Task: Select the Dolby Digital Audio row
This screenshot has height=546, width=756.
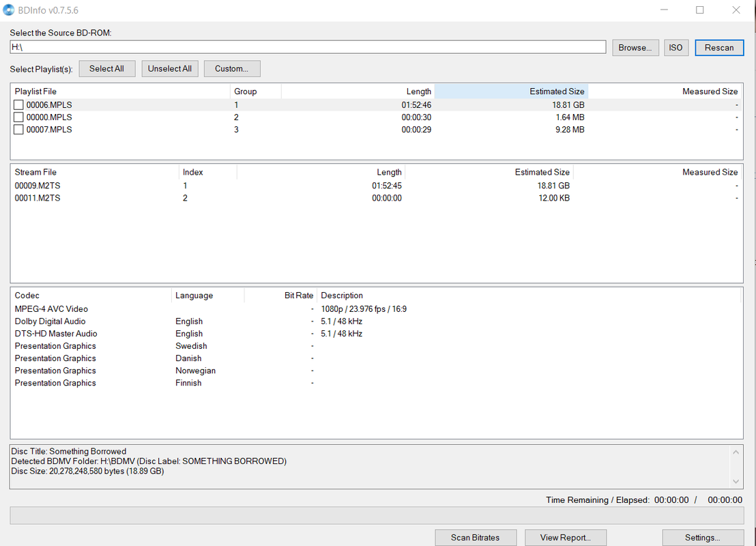Action: pos(376,321)
